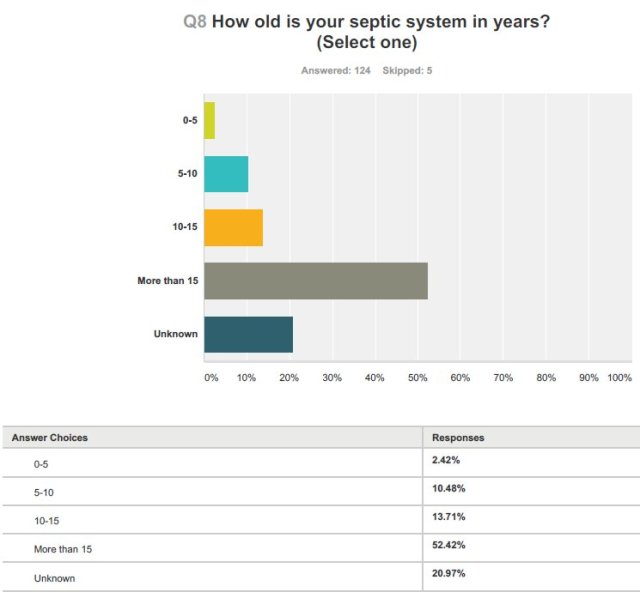Click the 2.42% response value
Image resolution: width=640 pixels, height=592 pixels.
tap(445, 460)
